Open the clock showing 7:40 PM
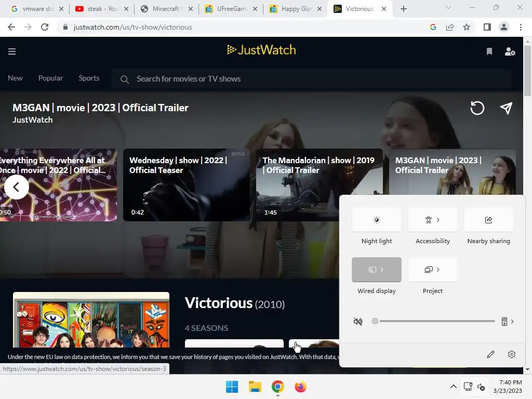 click(x=508, y=387)
